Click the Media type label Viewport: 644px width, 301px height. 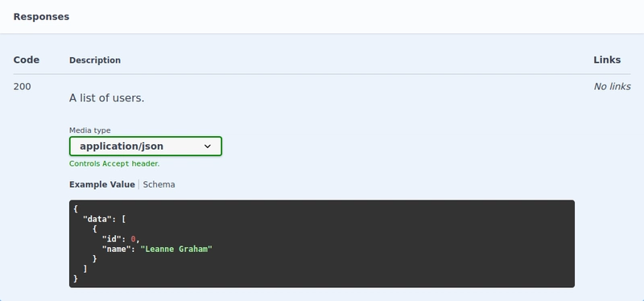pos(89,130)
